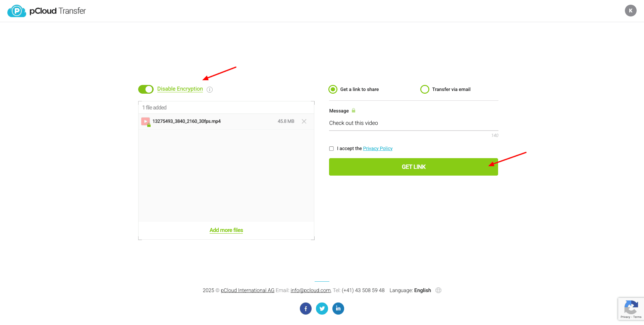Screen dimensions: 644x325
Task: Click the Message text field
Action: 413,123
